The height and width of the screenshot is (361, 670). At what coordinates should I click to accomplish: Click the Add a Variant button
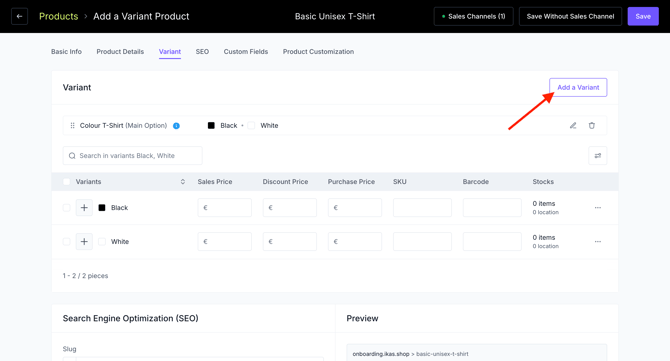578,87
